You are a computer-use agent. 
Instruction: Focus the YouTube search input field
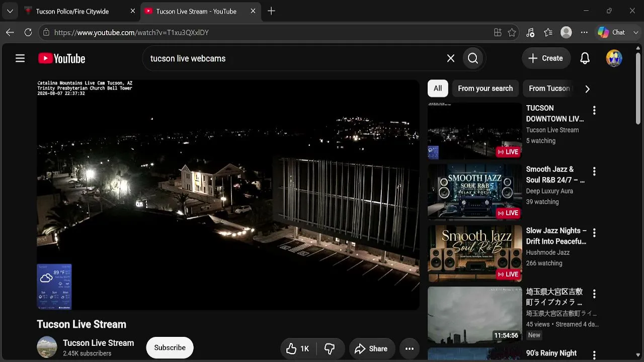[294, 58]
